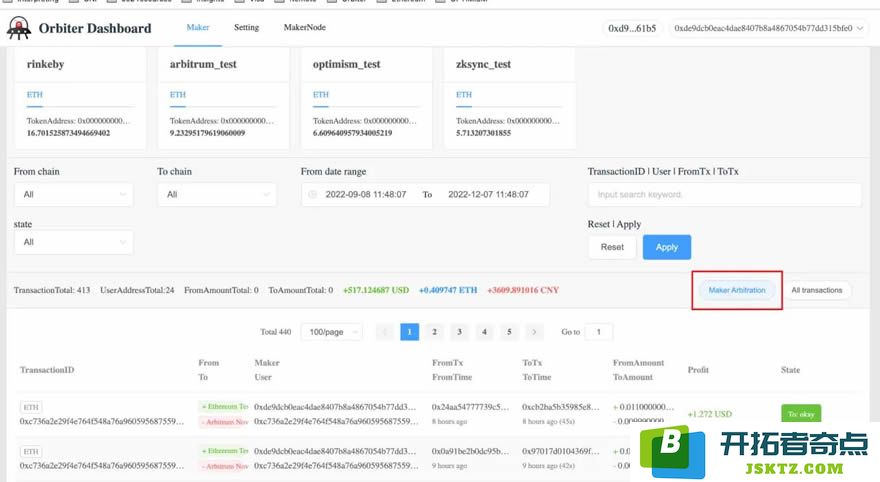Image resolution: width=880 pixels, height=482 pixels.
Task: Click arbitrum_test balance 9.23295179619060009
Action: [x=207, y=133]
